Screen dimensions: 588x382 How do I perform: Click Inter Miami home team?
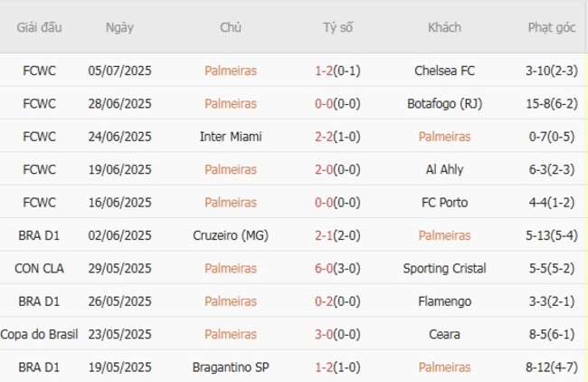(x=231, y=137)
